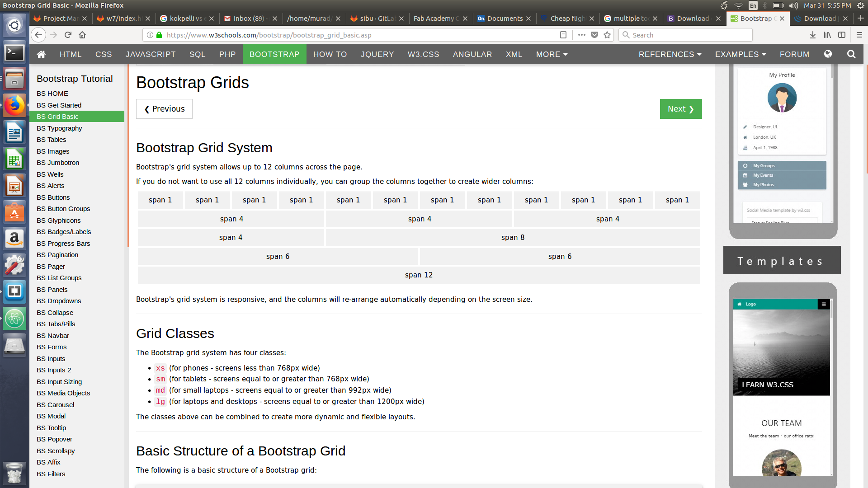Show site info for the padlock
868x488 pixels.
(x=159, y=35)
